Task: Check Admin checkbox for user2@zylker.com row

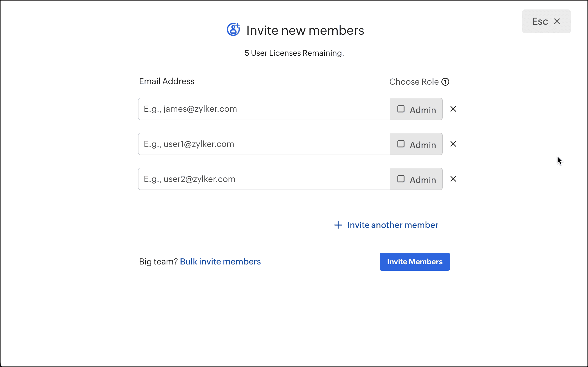Action: [401, 179]
